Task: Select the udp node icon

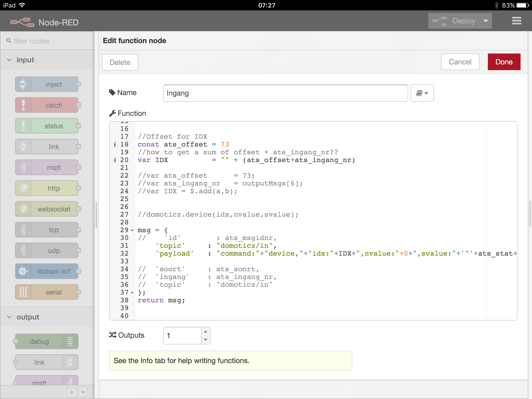Action: coord(23,250)
